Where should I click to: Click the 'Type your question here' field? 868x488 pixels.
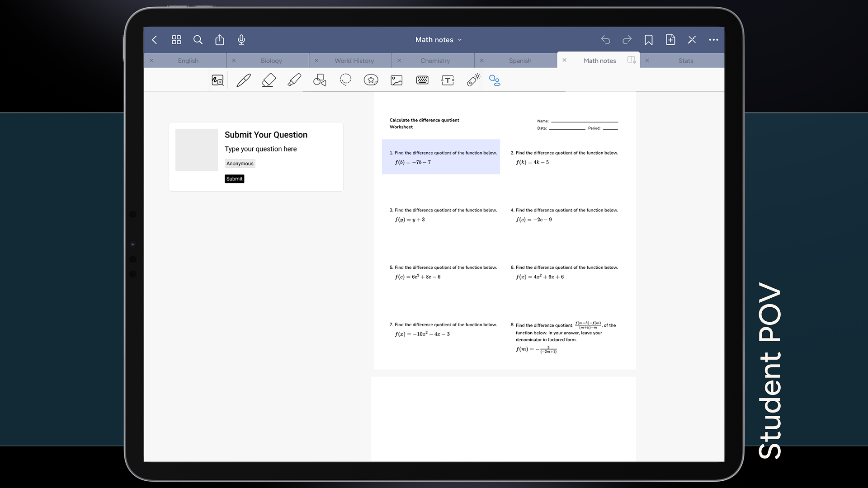click(260, 149)
